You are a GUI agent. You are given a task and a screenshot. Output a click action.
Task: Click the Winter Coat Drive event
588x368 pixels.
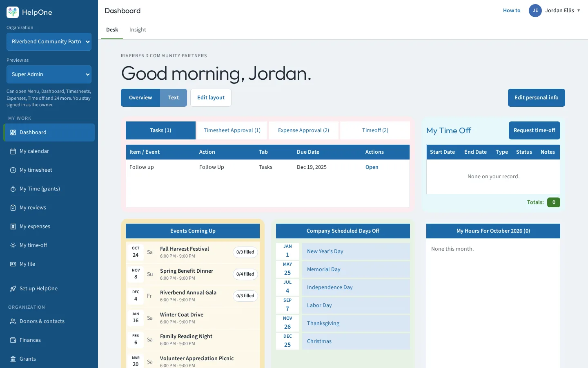pos(193,318)
